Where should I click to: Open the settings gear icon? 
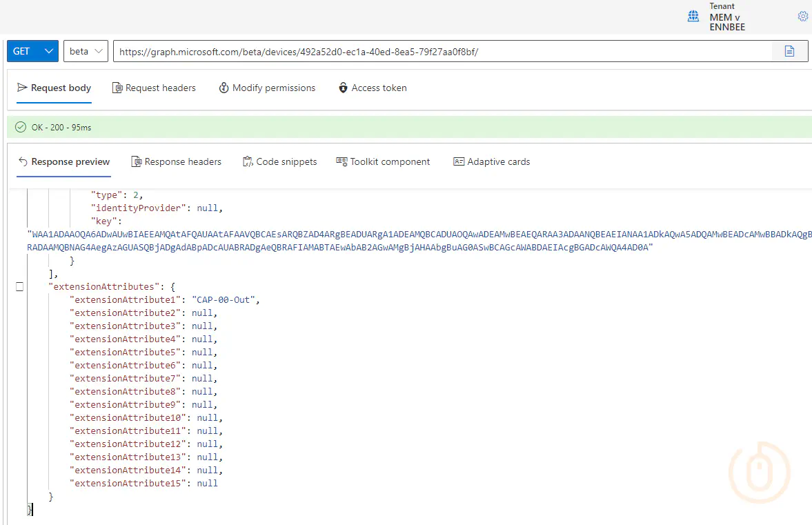(x=802, y=15)
